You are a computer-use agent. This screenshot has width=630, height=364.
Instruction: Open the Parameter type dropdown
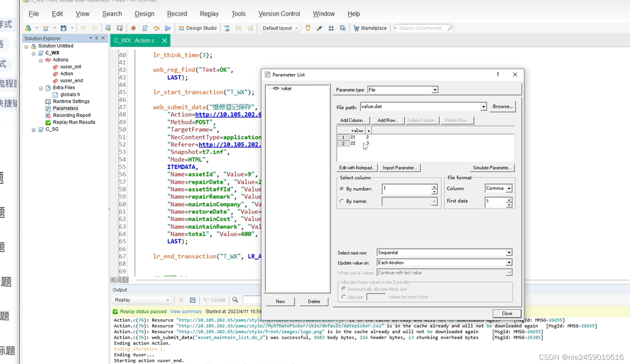tap(435, 90)
